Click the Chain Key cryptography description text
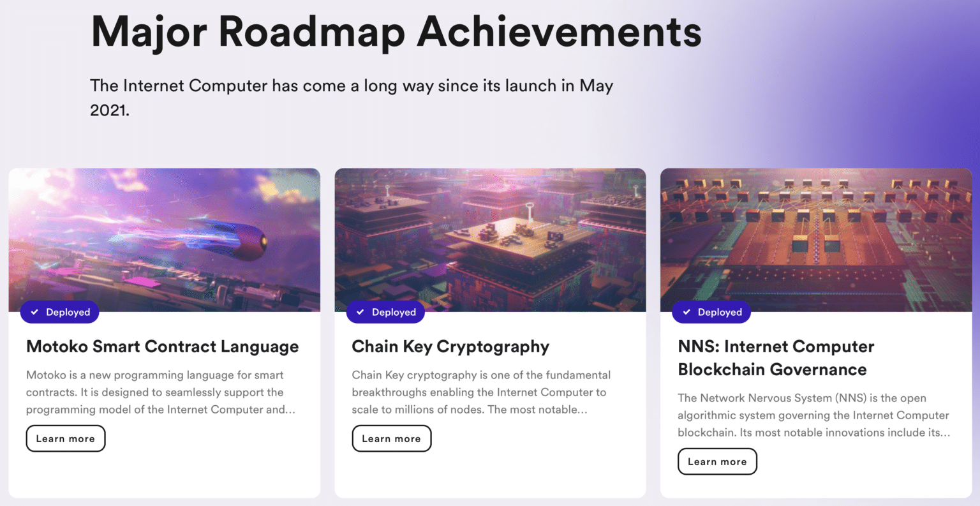Viewport: 980px width, 506px height. (480, 392)
